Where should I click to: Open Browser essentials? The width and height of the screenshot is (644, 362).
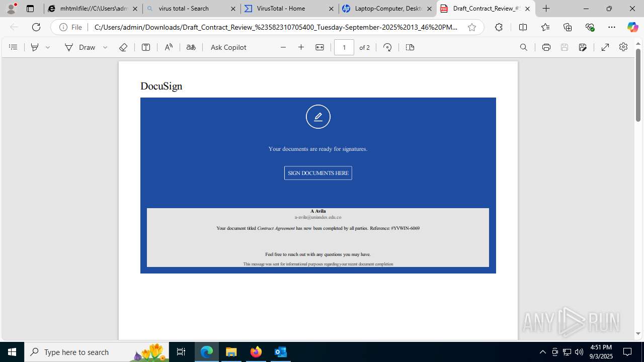[590, 27]
